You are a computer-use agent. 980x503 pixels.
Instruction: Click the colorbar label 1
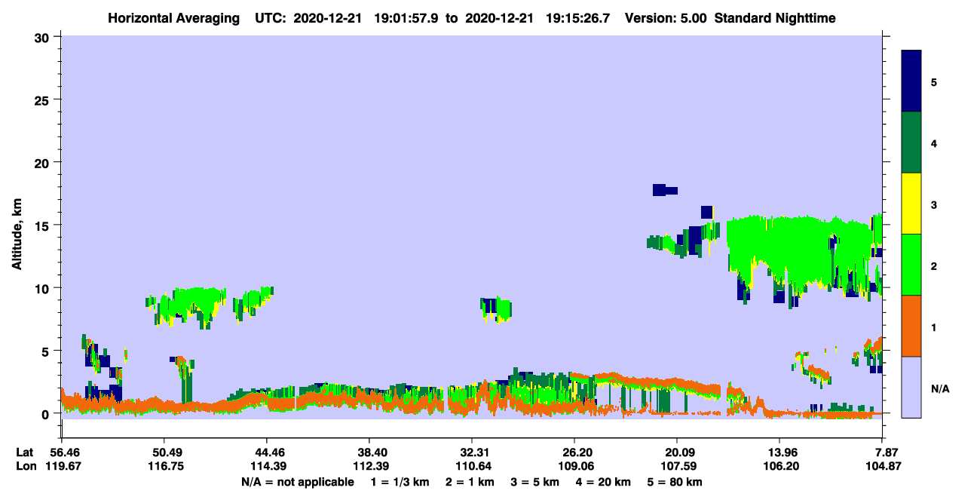tap(934, 327)
